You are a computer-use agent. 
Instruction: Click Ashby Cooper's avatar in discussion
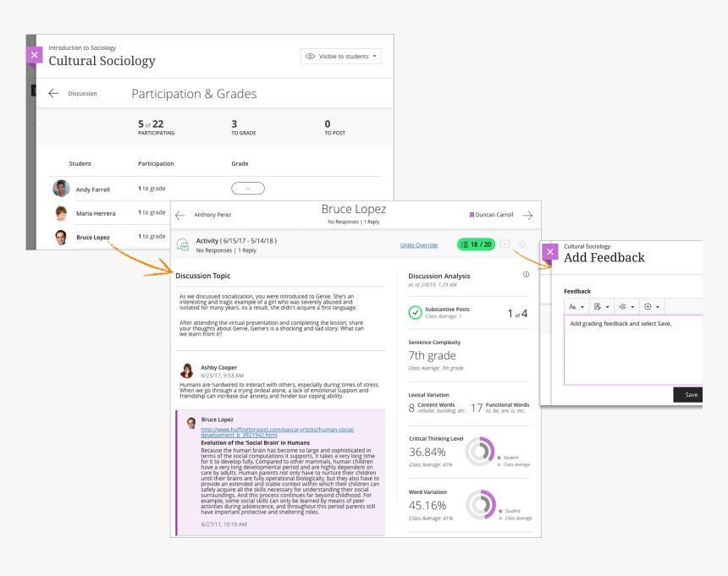(x=186, y=370)
